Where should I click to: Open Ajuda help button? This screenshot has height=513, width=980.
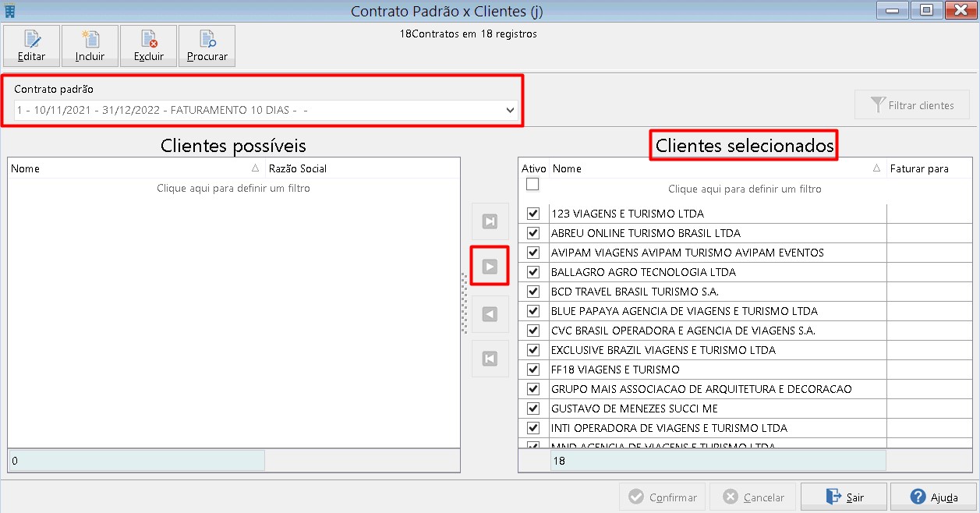point(933,497)
